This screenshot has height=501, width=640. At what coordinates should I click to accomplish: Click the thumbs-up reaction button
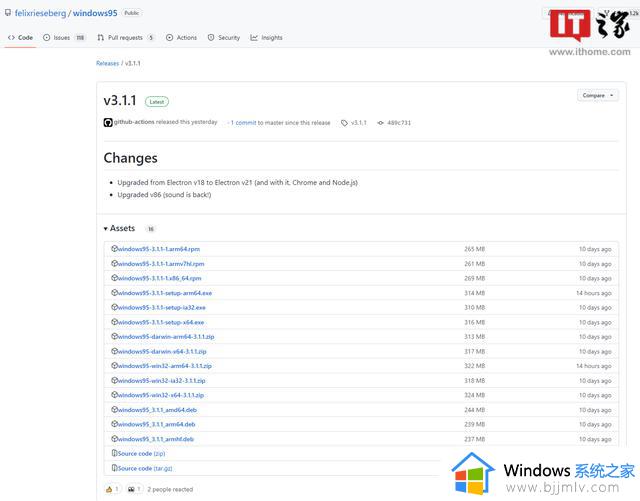(x=113, y=489)
